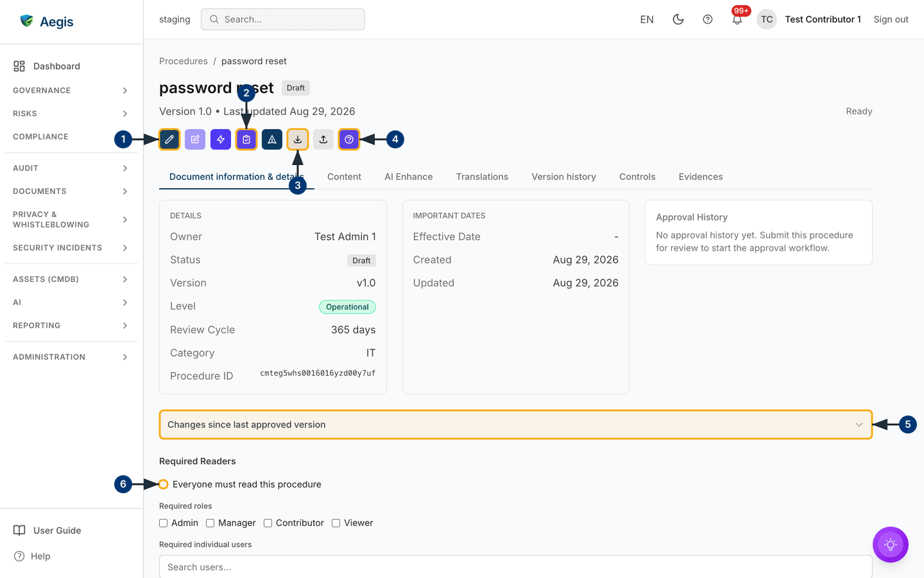This screenshot has width=924, height=578.
Task: Open the header help circle icon
Action: click(708, 19)
